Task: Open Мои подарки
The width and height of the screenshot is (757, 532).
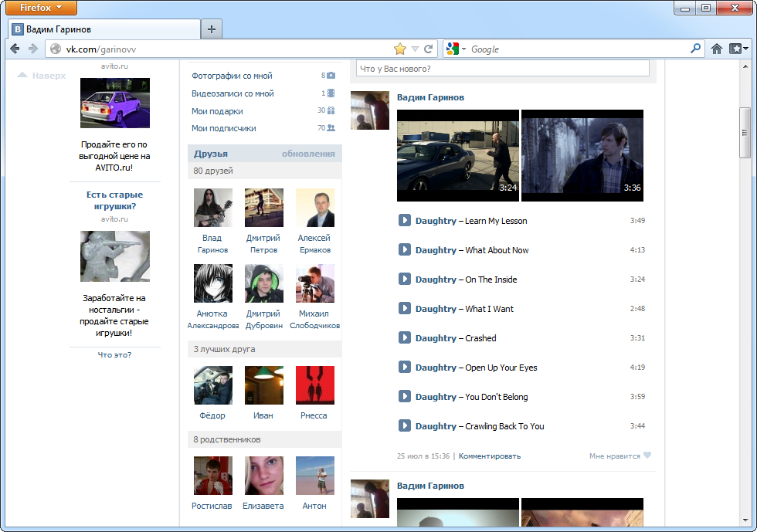Action: (x=217, y=111)
